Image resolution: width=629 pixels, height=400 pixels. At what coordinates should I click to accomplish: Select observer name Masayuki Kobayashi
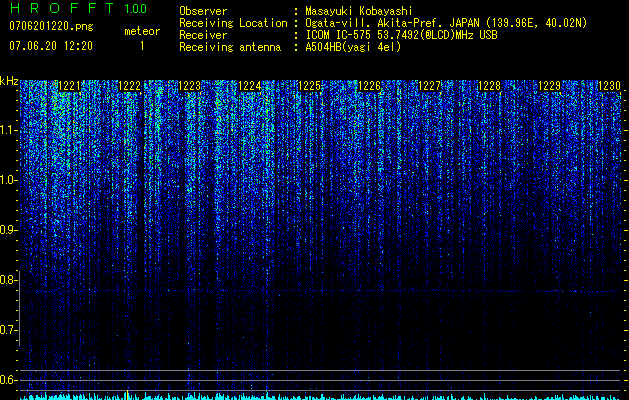coord(359,11)
